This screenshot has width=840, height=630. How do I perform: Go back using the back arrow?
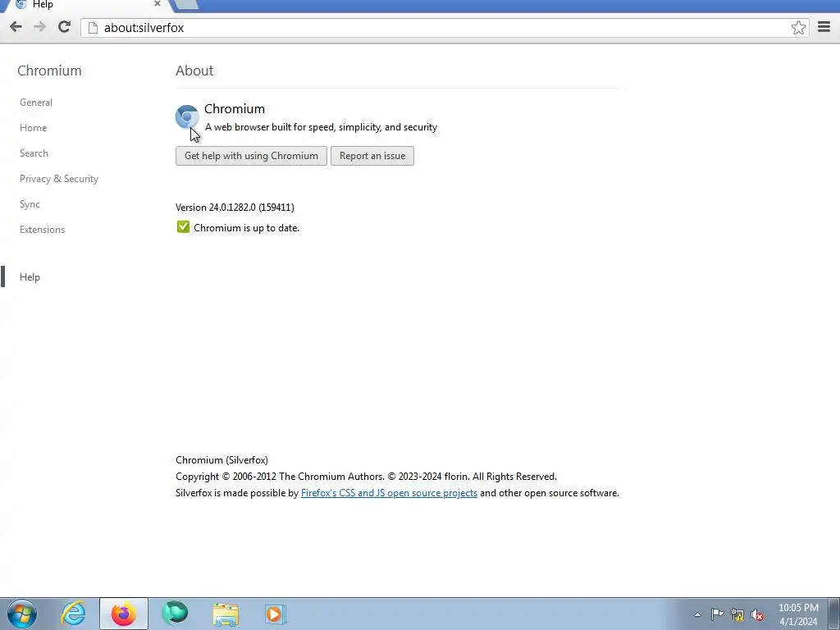16,27
